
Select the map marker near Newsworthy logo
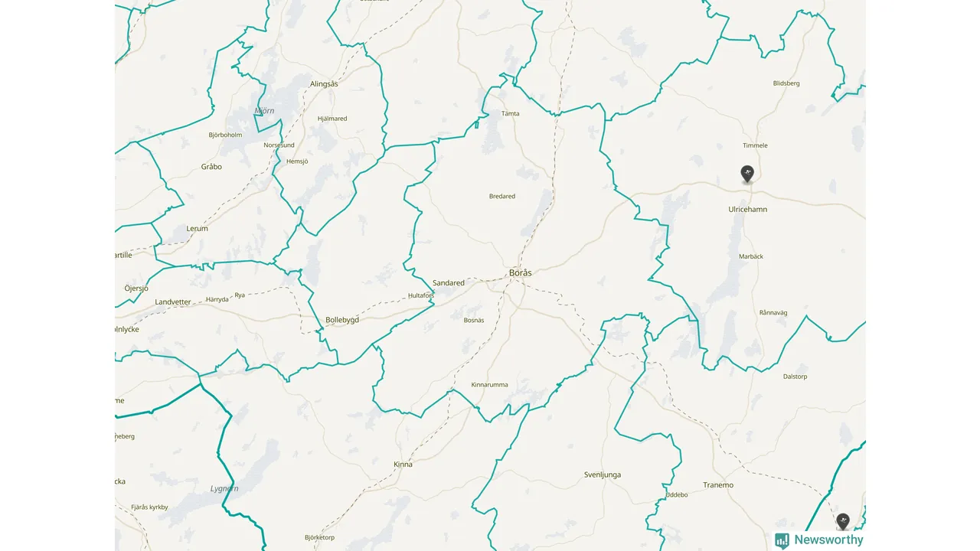pos(843,522)
